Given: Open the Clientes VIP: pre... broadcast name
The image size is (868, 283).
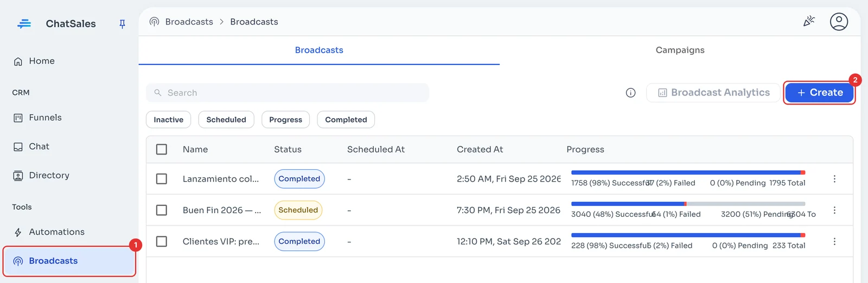Looking at the screenshot, I should coord(221,242).
